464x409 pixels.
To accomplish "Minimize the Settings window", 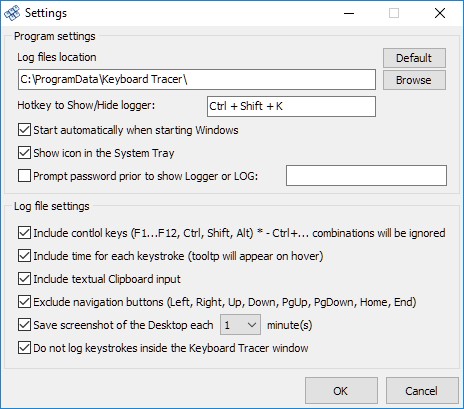I will click(349, 13).
